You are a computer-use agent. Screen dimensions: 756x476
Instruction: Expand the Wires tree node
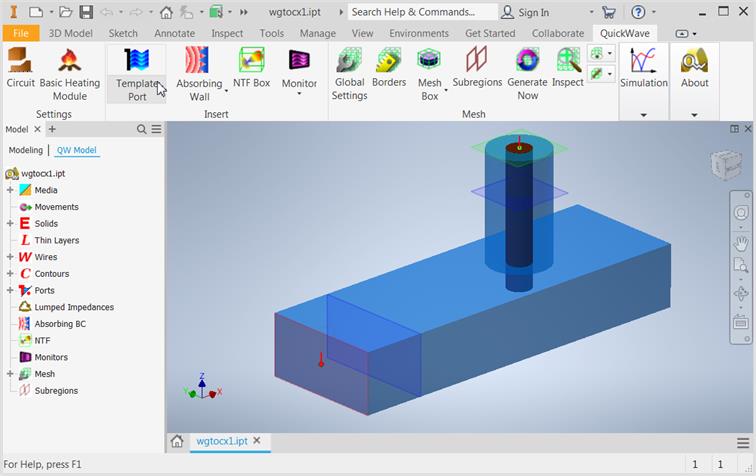[10, 257]
